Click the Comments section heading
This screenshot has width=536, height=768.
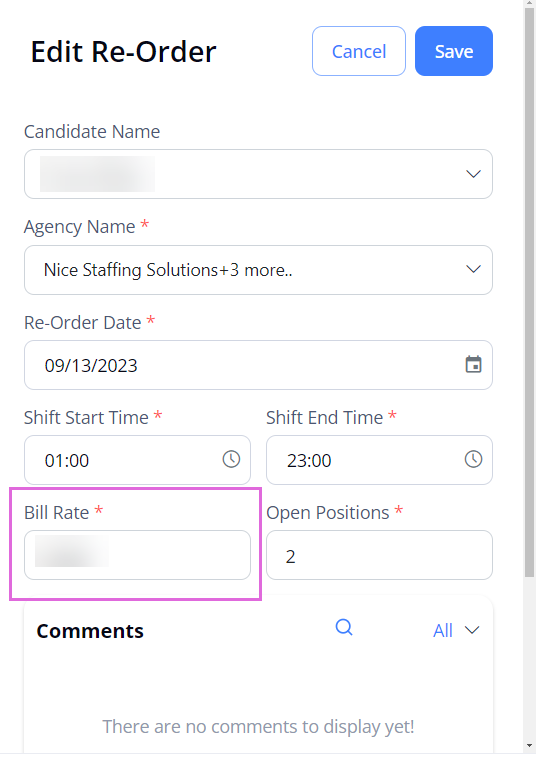click(90, 631)
